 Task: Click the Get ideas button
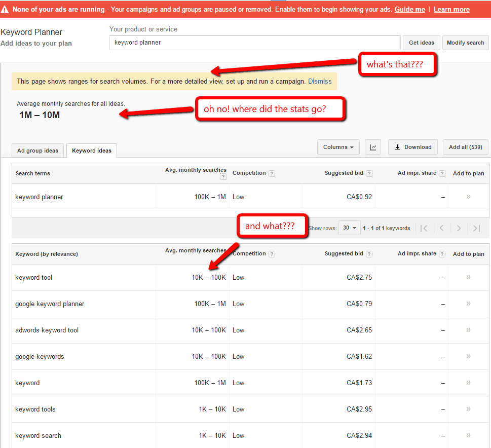(x=421, y=43)
